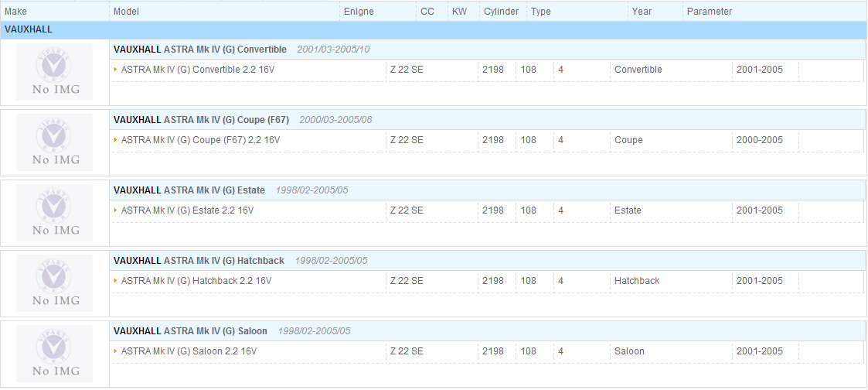Click the CC column header
Image resolution: width=868 pixels, height=390 pixels.
tap(427, 11)
